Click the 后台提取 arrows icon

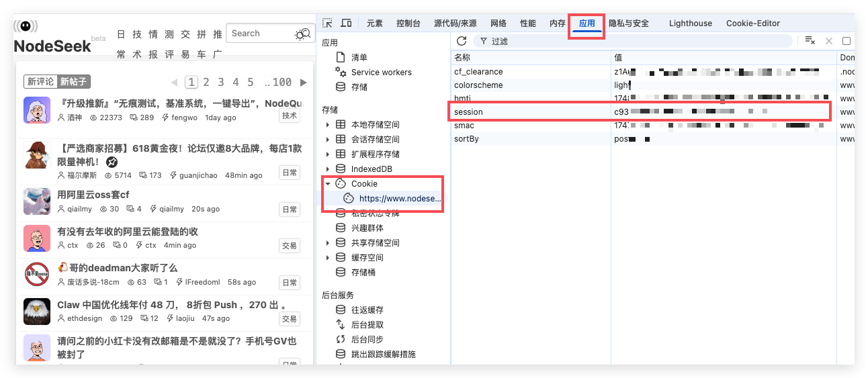[x=341, y=325]
